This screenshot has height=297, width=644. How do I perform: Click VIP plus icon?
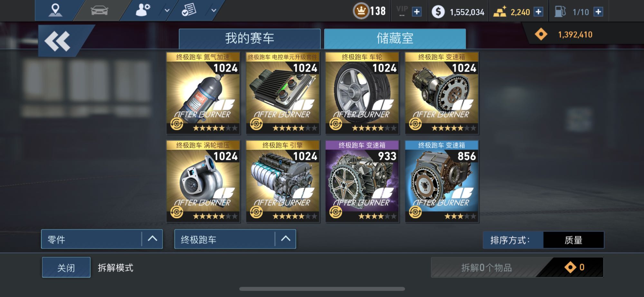417,12
